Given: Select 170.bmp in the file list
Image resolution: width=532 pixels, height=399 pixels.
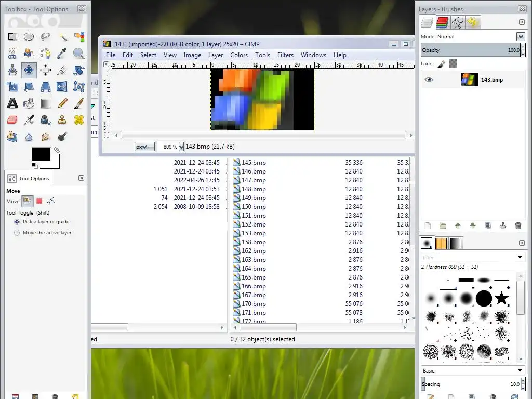Looking at the screenshot, I should pos(254,303).
